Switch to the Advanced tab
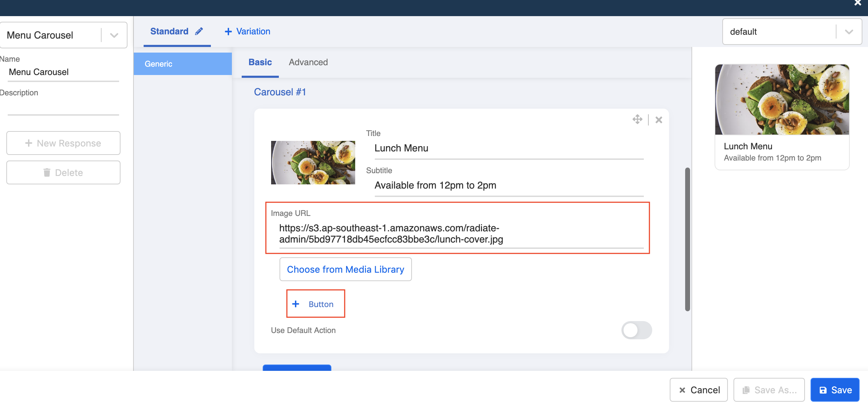Viewport: 868px width, 408px height. click(x=308, y=62)
